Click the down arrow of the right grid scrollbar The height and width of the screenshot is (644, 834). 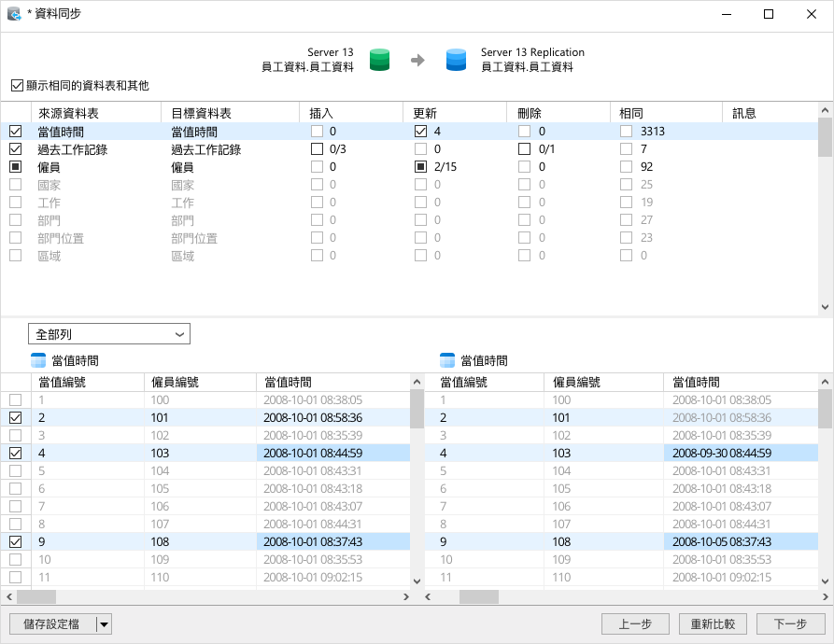tap(825, 581)
